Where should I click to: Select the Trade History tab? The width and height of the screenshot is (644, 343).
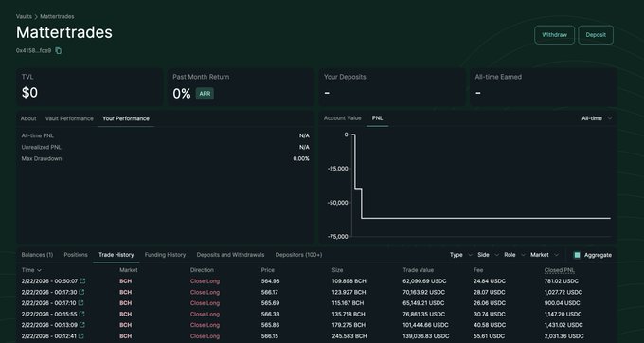tap(116, 255)
